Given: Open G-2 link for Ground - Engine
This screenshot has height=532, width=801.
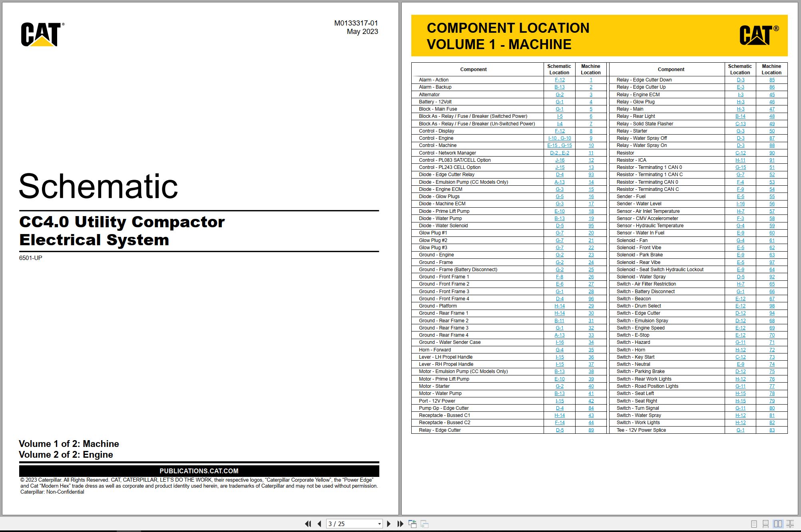Looking at the screenshot, I should [560, 255].
